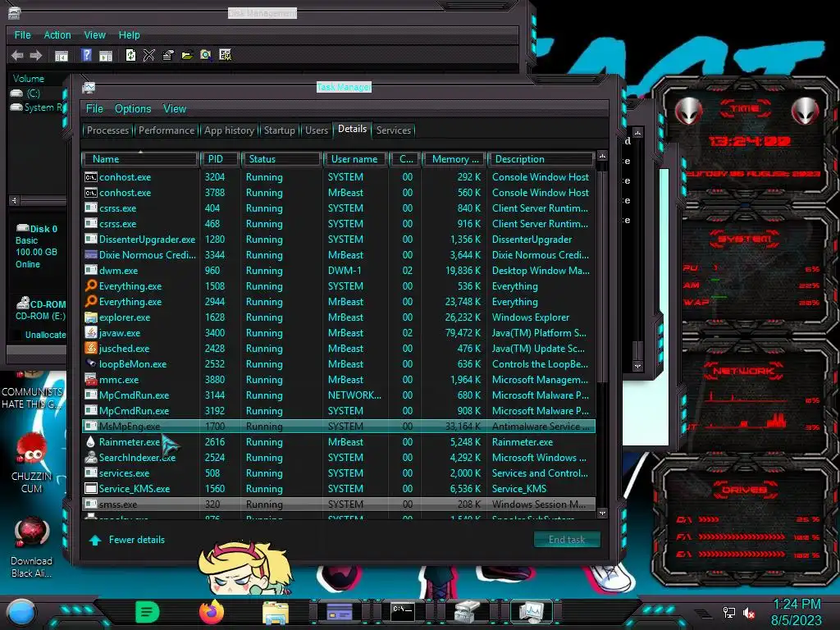Select Disk 0 in Disk Management

point(36,246)
